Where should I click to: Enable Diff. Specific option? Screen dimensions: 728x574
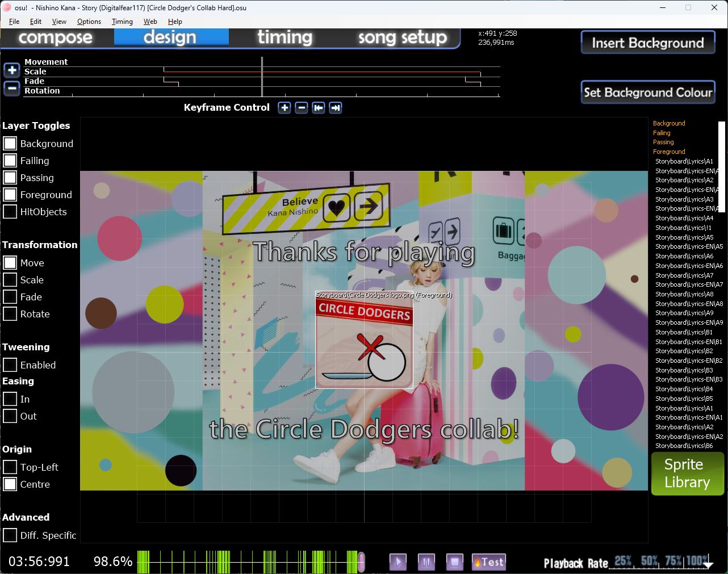[10, 535]
